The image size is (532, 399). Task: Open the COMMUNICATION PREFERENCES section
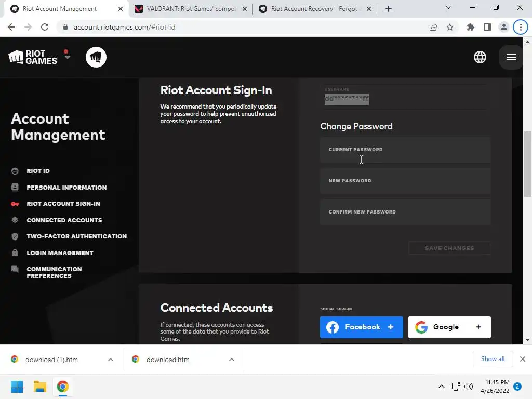[54, 272]
